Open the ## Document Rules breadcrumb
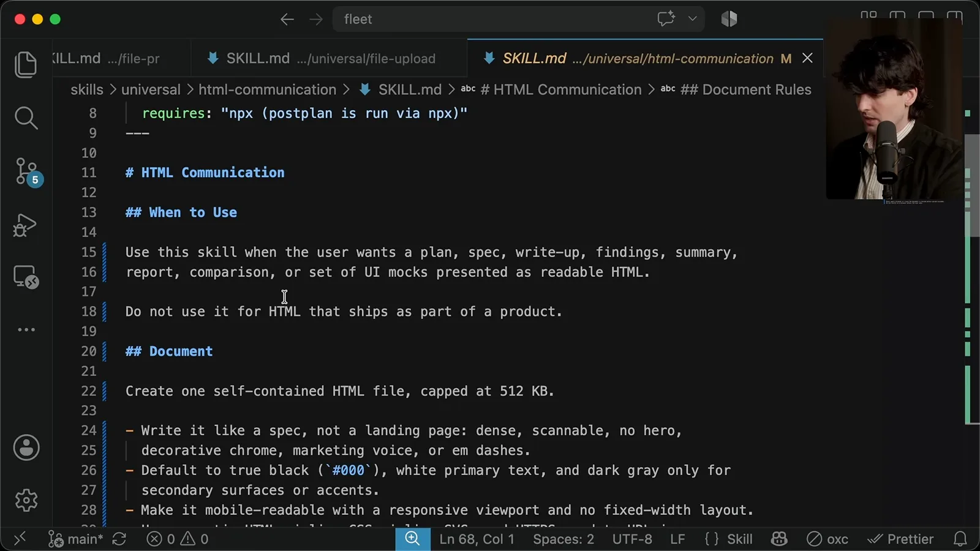 pos(736,90)
